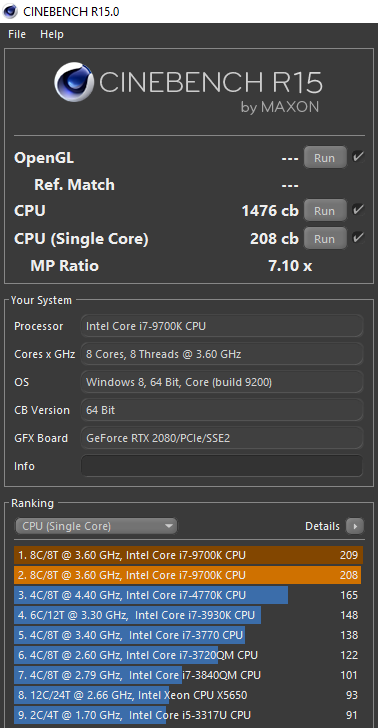Click the Cinebench icon in title bar

click(10, 11)
